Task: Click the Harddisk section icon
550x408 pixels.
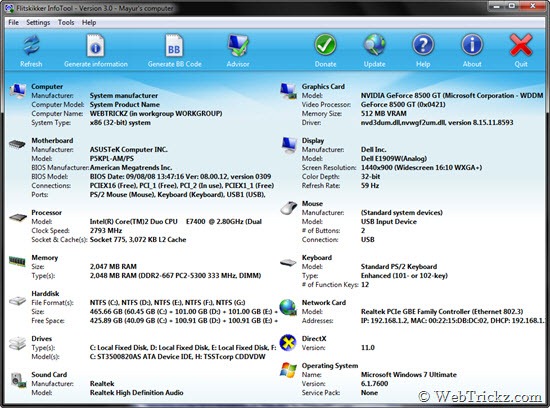Action: [x=17, y=301]
